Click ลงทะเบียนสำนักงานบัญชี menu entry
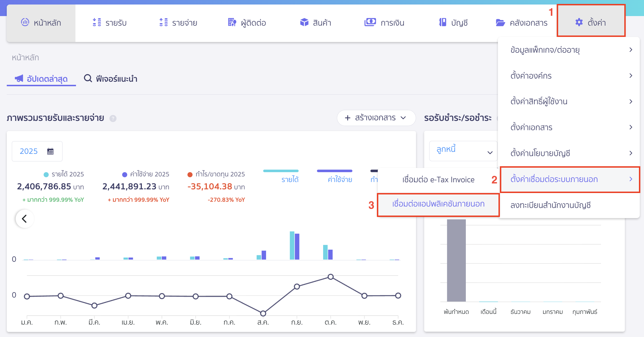The width and height of the screenshot is (644, 337). coord(550,205)
